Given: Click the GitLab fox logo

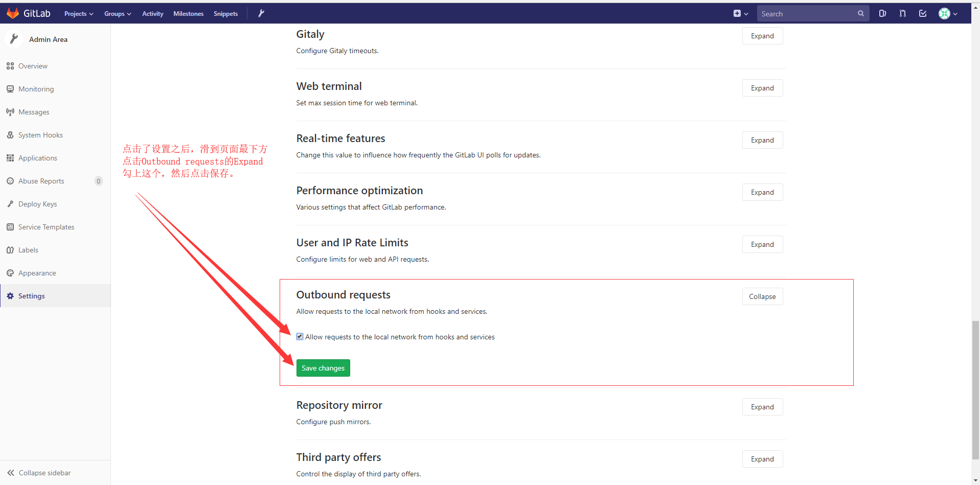Looking at the screenshot, I should coord(13,13).
